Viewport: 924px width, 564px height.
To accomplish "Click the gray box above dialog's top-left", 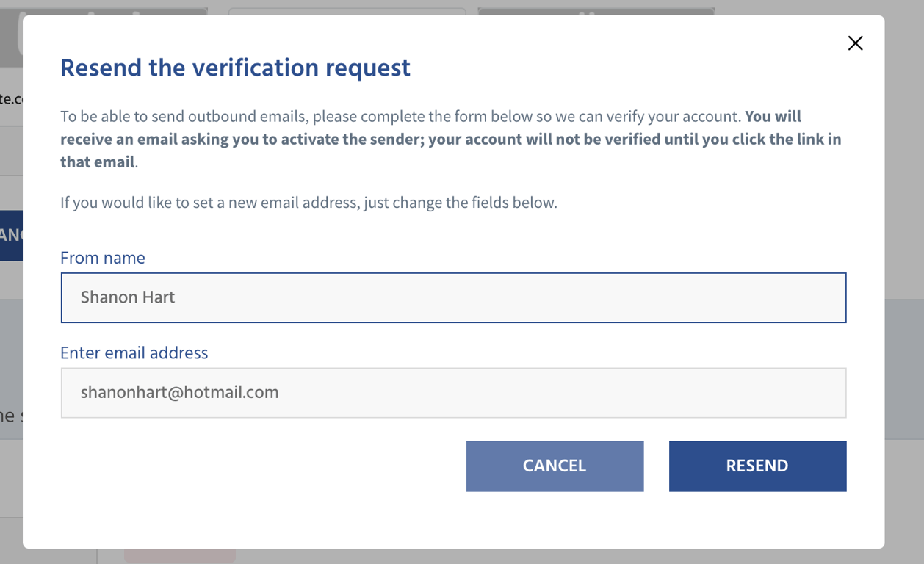I will (110, 9).
